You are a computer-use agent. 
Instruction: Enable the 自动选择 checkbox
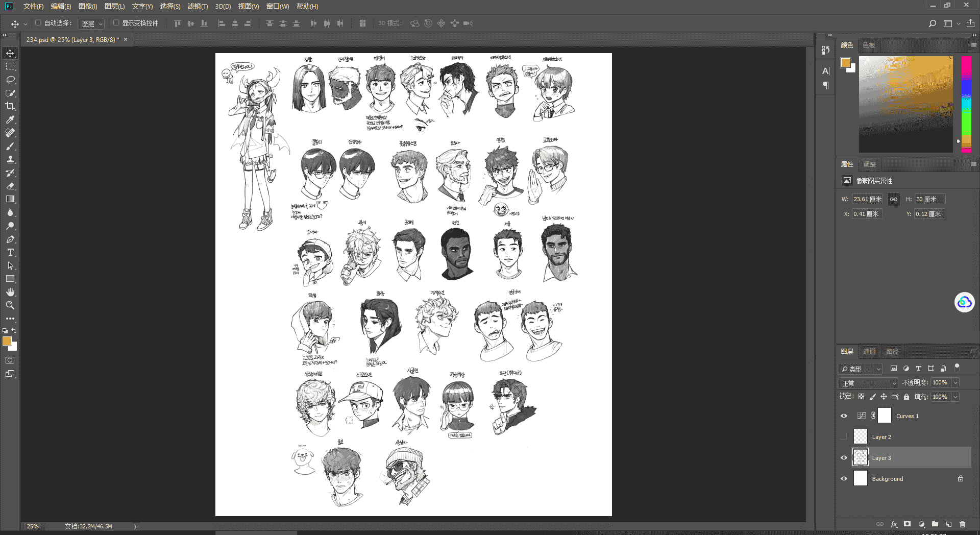coord(38,23)
